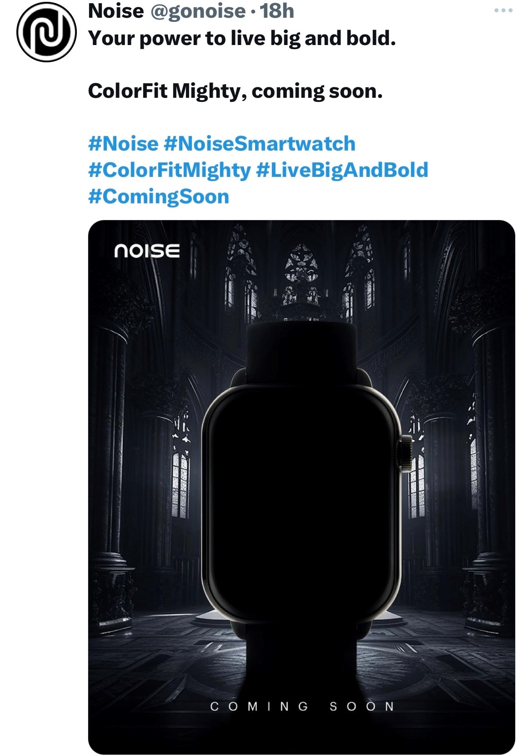This screenshot has height=756, width=532.
Task: Click the "ColorFit Mighty, coming soon." line
Action: (x=235, y=91)
